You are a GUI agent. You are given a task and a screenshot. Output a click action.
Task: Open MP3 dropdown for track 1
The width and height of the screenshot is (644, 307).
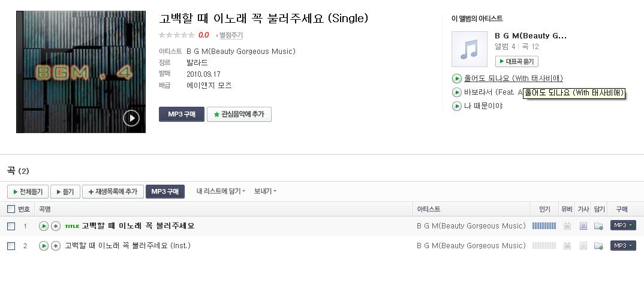[623, 225]
